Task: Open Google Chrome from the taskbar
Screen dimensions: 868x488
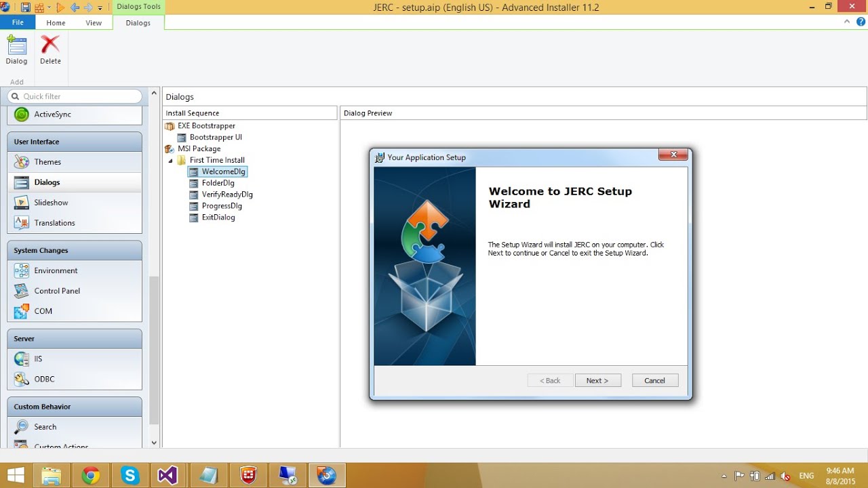Action: coord(91,476)
